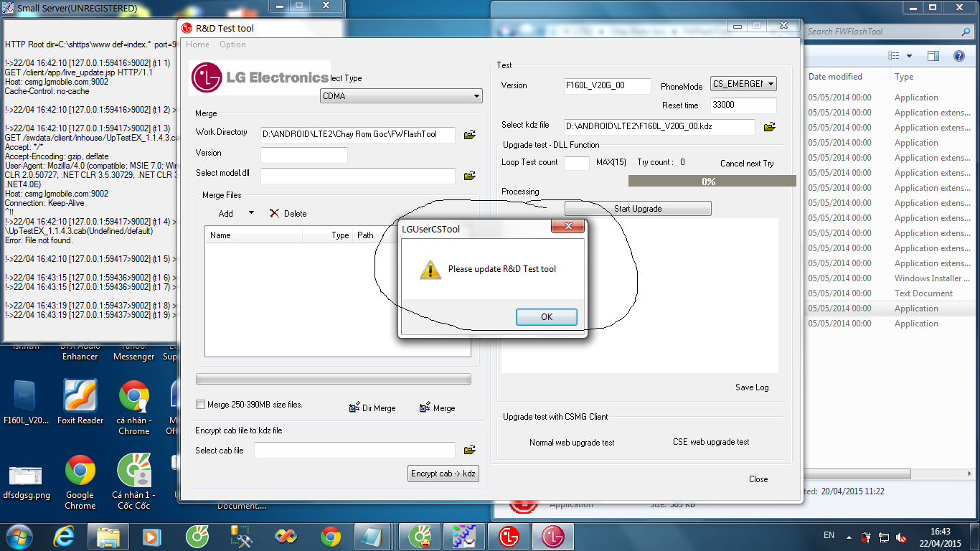Click the Dir Merge icon
This screenshot has height=551, width=980.
click(x=354, y=408)
